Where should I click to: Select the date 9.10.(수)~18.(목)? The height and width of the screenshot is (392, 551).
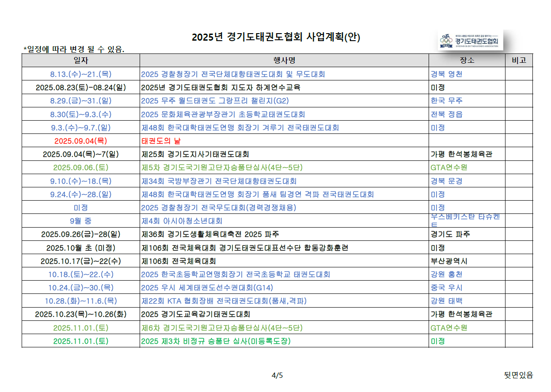pyautogui.click(x=81, y=181)
